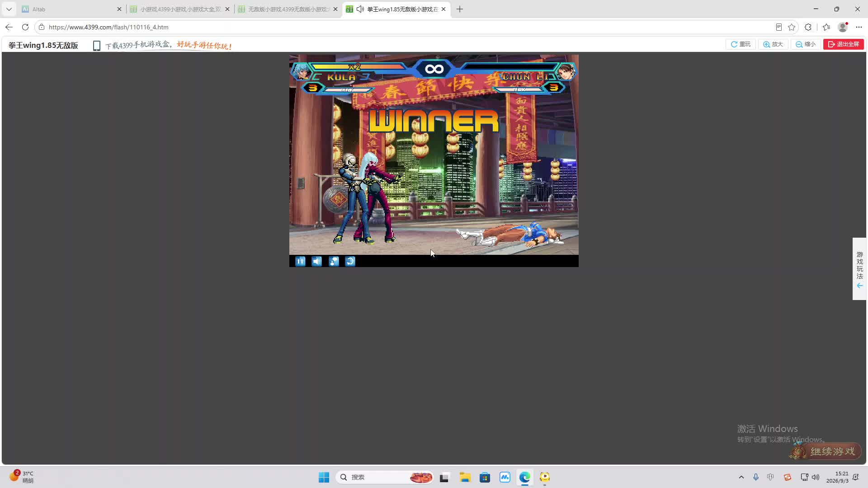Open the weather widget showing 31°C
This screenshot has height=488, width=868.
(22, 477)
